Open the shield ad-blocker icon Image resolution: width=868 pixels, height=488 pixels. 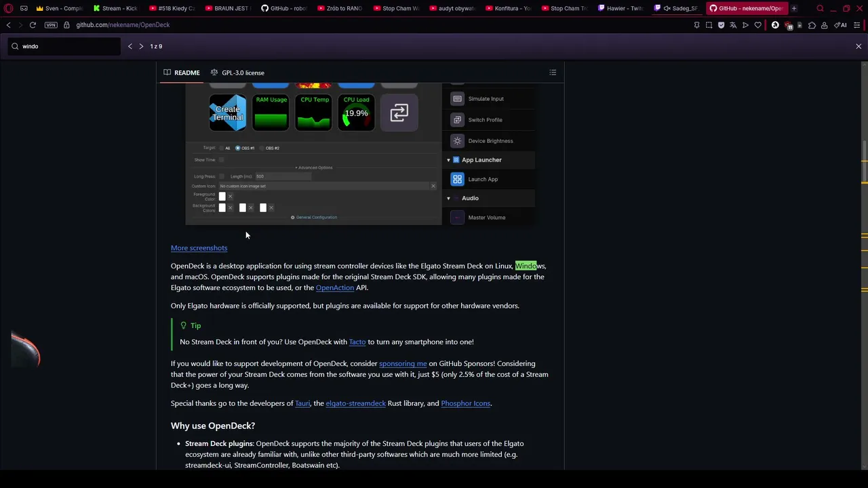721,25
